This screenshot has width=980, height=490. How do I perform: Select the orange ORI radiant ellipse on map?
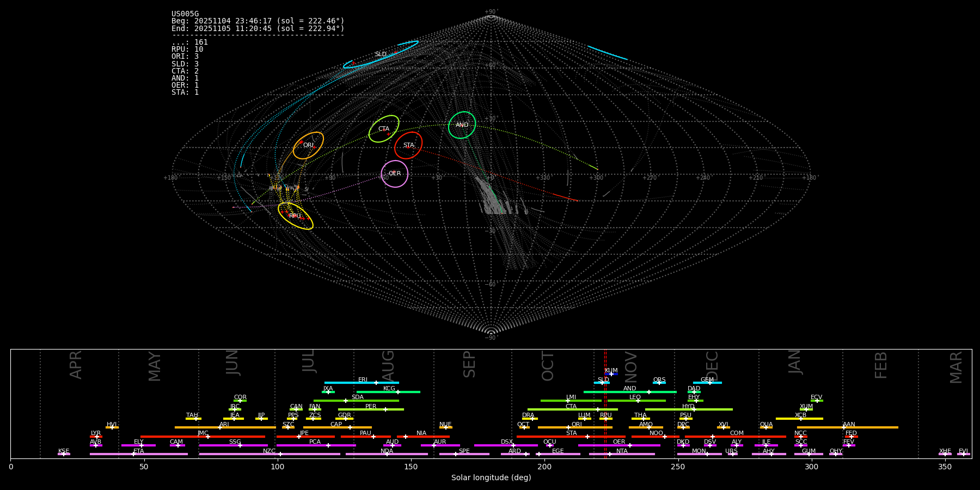coord(308,145)
